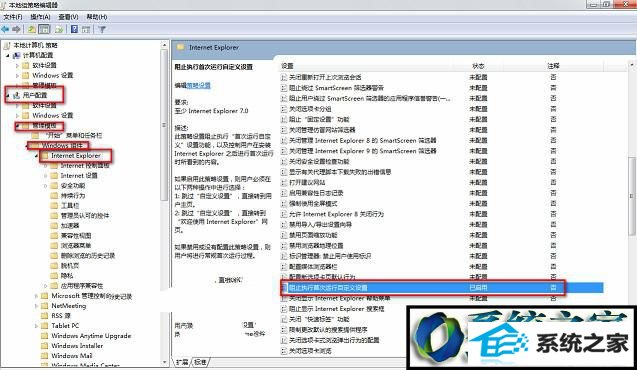Viewport: 637px width, 370px height.
Task: Select the 关闭安全设置检查功能 policy
Action: 319,161
